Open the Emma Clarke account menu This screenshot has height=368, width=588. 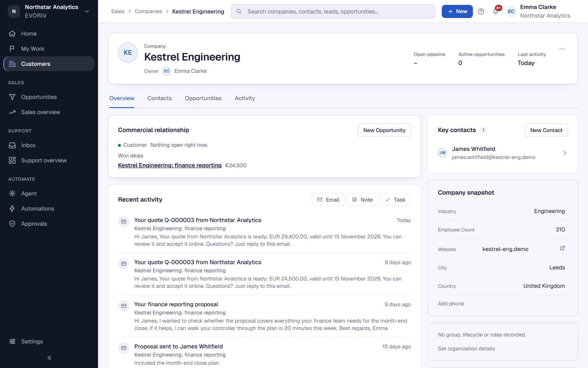pos(538,11)
